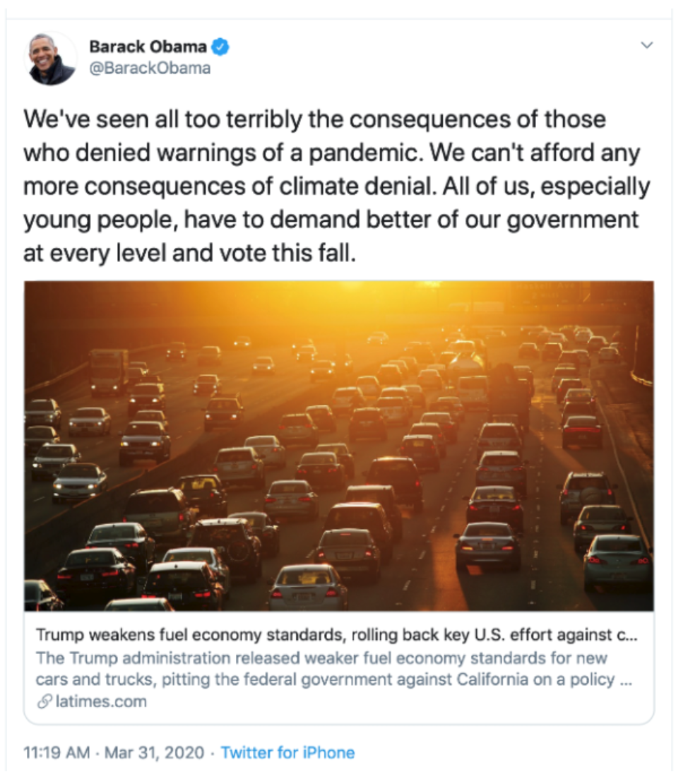The width and height of the screenshot is (688, 784).
Task: Click the white box truck in traffic photo
Action: [109, 372]
